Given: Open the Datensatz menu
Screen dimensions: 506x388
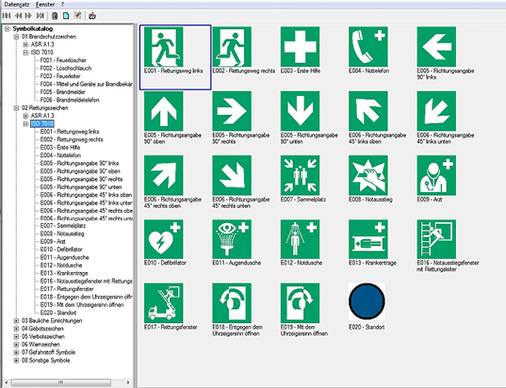Looking at the screenshot, I should (17, 4).
